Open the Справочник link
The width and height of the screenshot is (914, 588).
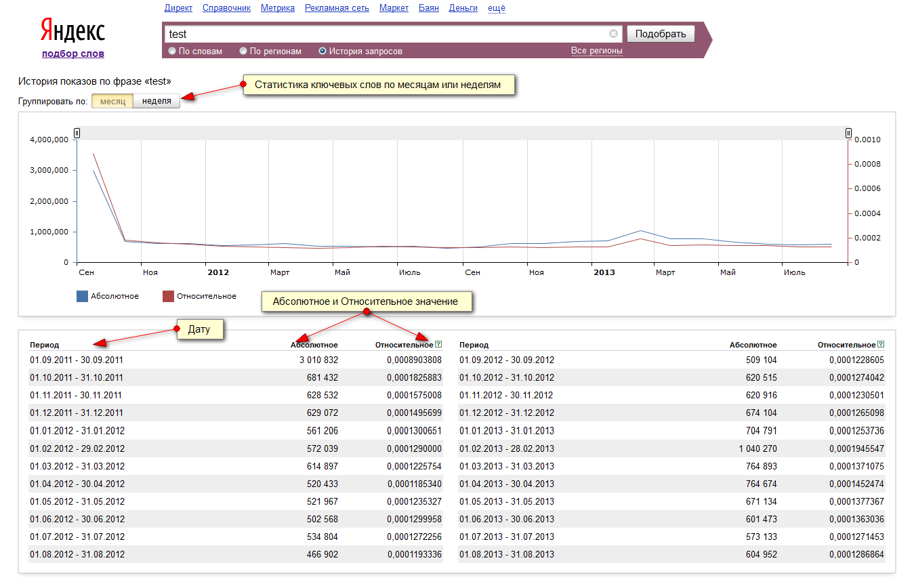(x=227, y=8)
